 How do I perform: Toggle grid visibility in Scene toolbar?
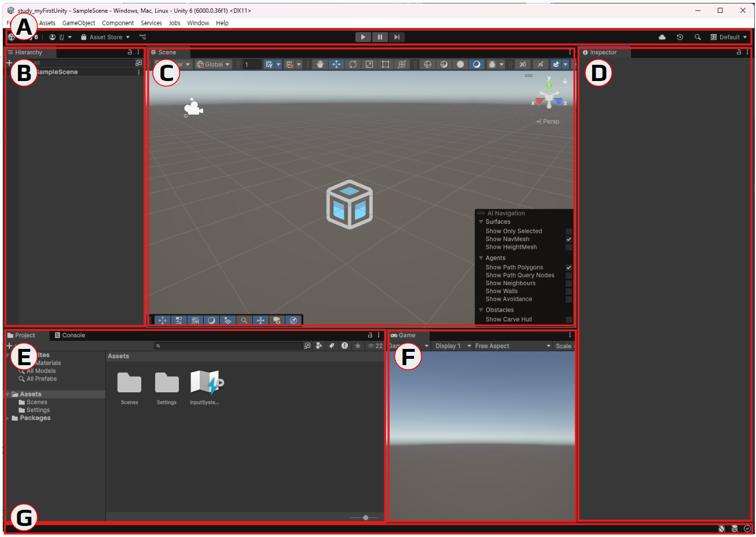pyautogui.click(x=269, y=64)
